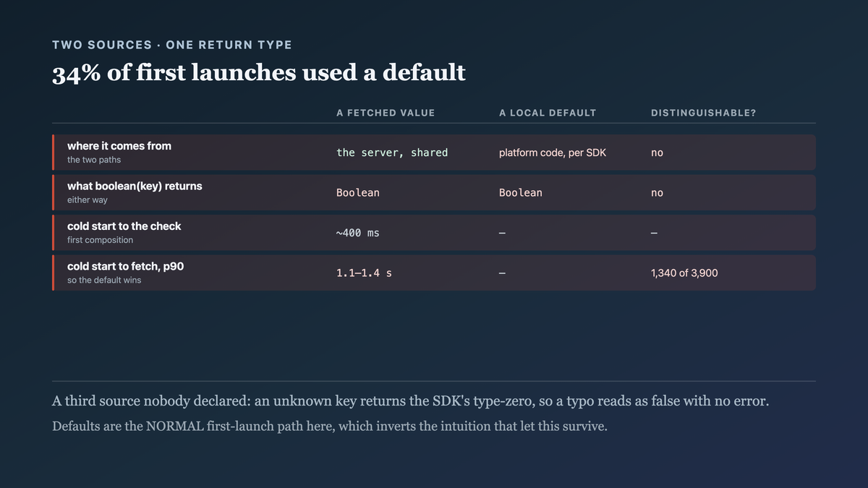Screen dimensions: 868x488
Task: Click 'no' in the 'what boolean(key) returns' row
Action: click(657, 193)
